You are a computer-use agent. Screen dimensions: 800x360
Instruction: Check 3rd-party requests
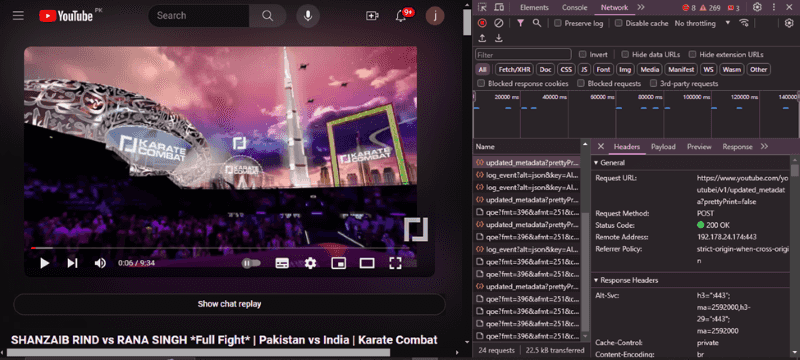tap(653, 84)
